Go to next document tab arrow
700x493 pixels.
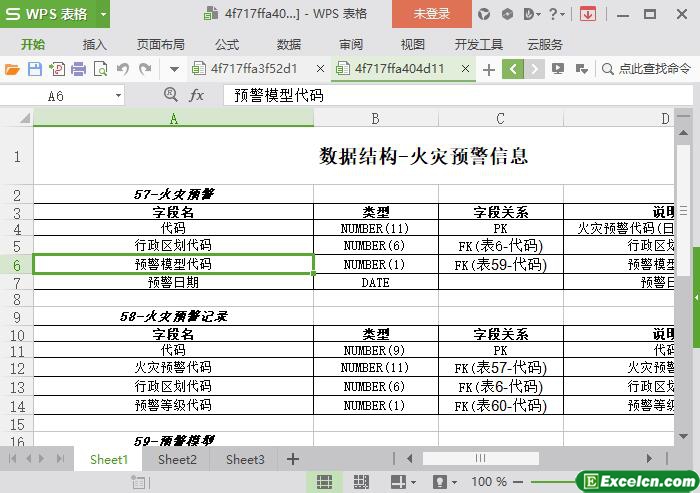(x=534, y=69)
